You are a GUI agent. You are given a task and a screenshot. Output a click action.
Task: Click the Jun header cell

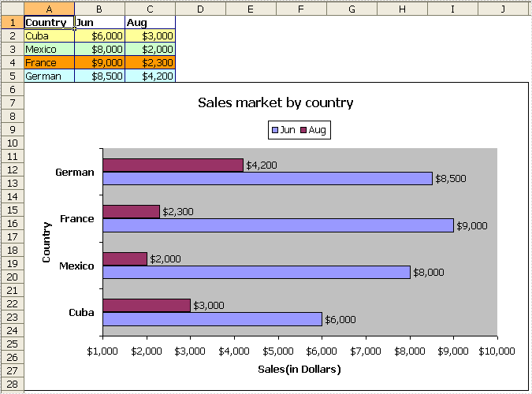pyautogui.click(x=100, y=22)
